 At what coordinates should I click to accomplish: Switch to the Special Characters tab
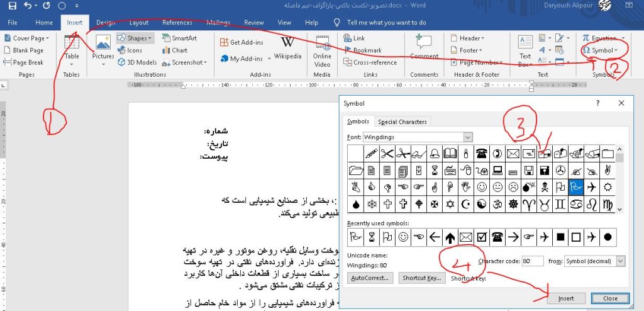(x=402, y=122)
